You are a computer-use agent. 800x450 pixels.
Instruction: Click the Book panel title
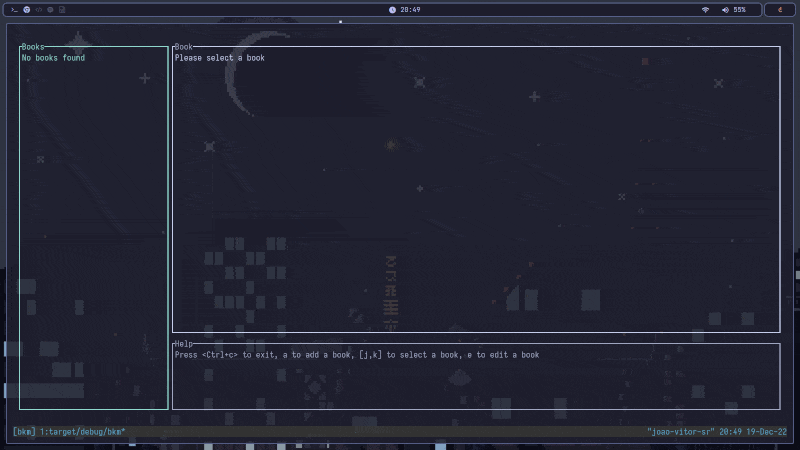(184, 46)
